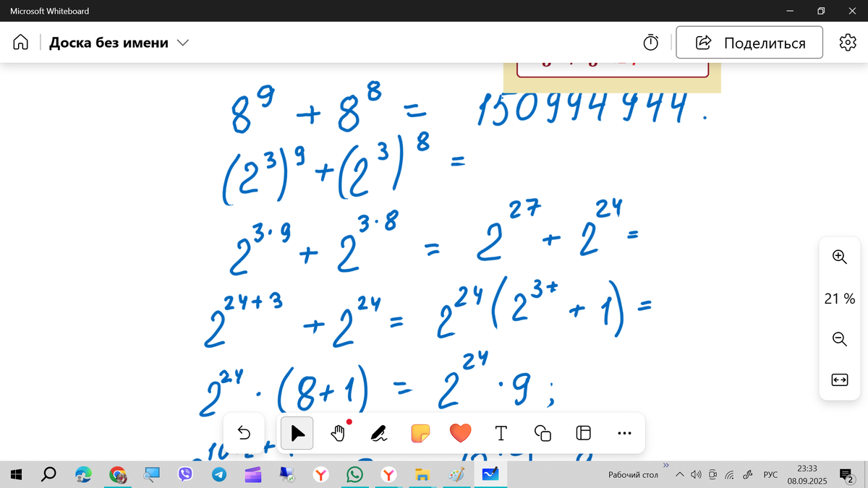Show hidden system tray icons
The width and height of the screenshot is (868, 488).
[679, 475]
